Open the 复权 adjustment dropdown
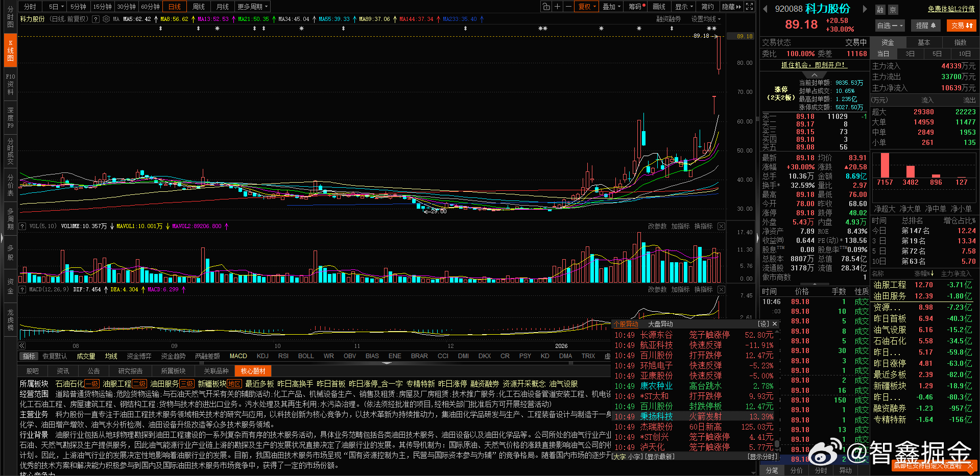Screen dimensions: 980x476 (x=584, y=6)
